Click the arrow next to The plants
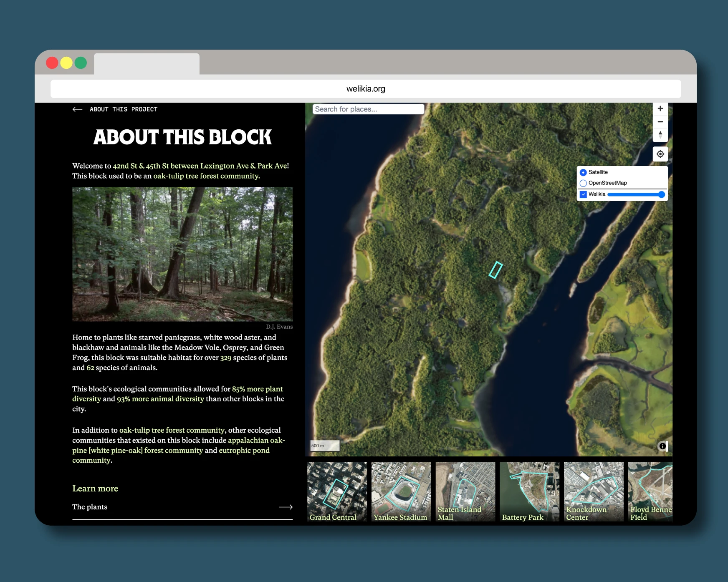Viewport: 728px width, 582px height. [x=286, y=507]
